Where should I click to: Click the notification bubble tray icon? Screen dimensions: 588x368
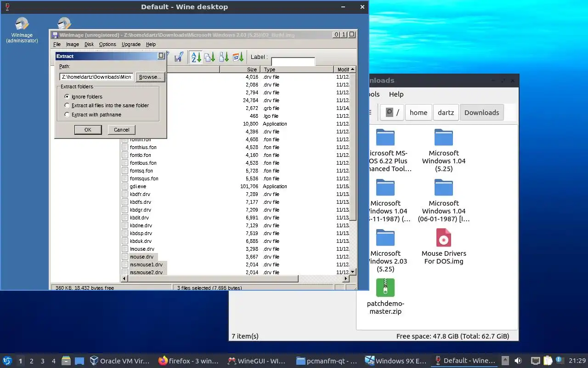click(x=560, y=361)
